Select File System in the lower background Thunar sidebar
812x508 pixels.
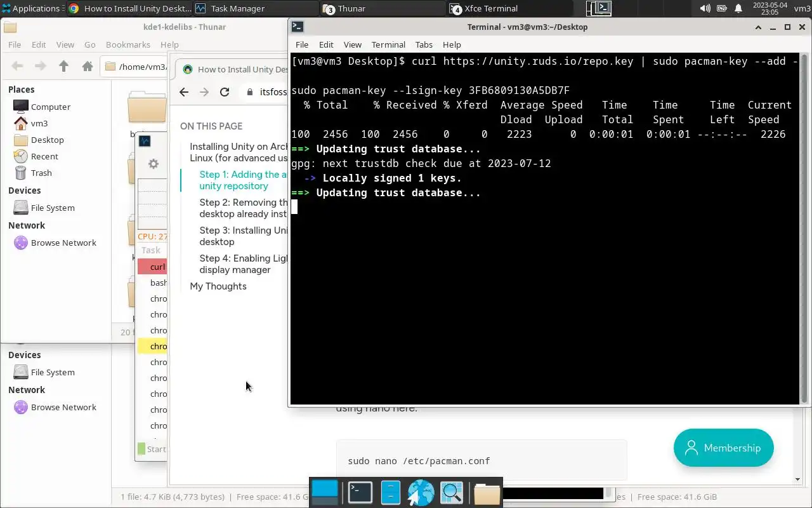tap(56, 372)
